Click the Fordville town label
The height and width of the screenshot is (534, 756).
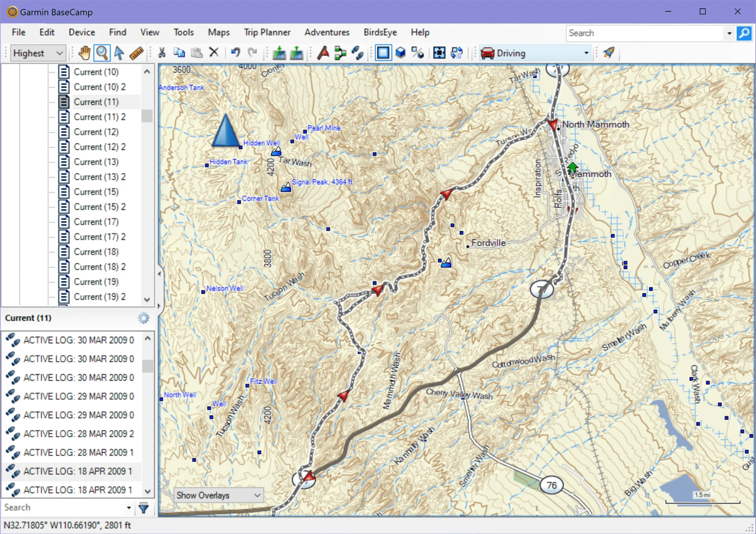(x=488, y=243)
